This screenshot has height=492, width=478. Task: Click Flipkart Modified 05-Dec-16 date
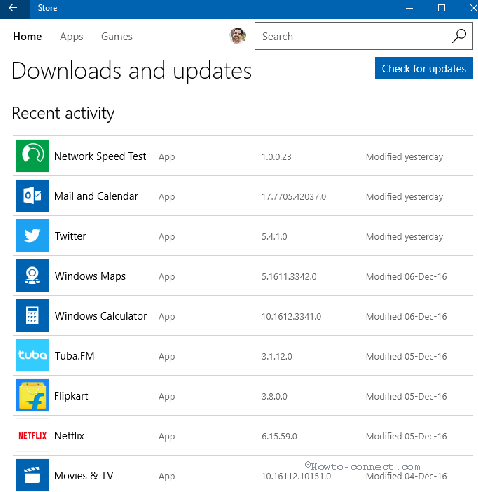pyautogui.click(x=407, y=397)
